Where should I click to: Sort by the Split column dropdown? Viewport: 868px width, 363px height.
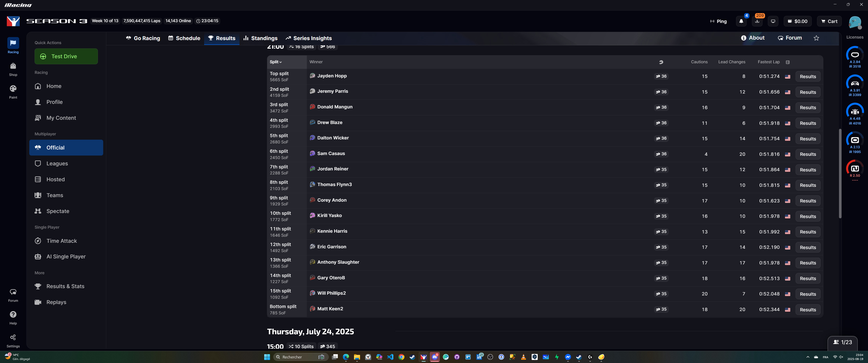[x=276, y=62]
